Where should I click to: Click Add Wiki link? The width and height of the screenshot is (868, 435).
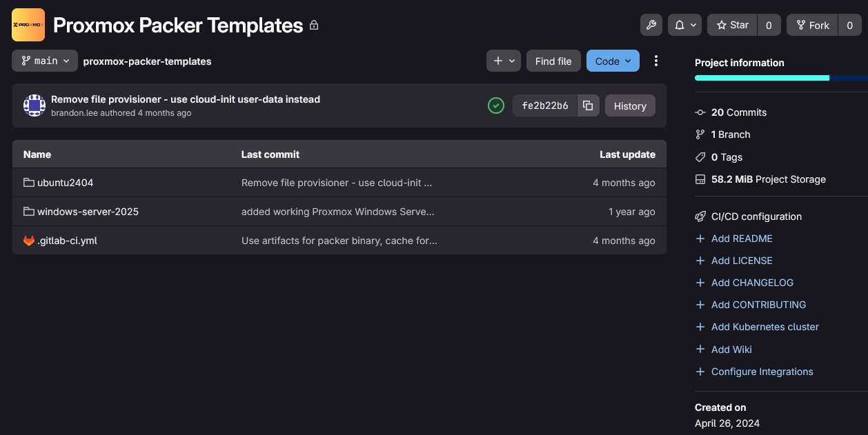tap(731, 350)
